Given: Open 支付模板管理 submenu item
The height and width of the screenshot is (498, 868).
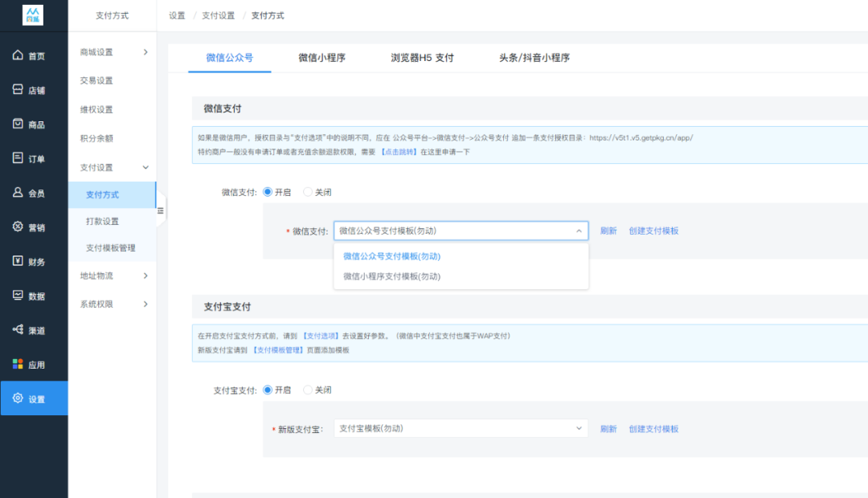Looking at the screenshot, I should coord(111,248).
